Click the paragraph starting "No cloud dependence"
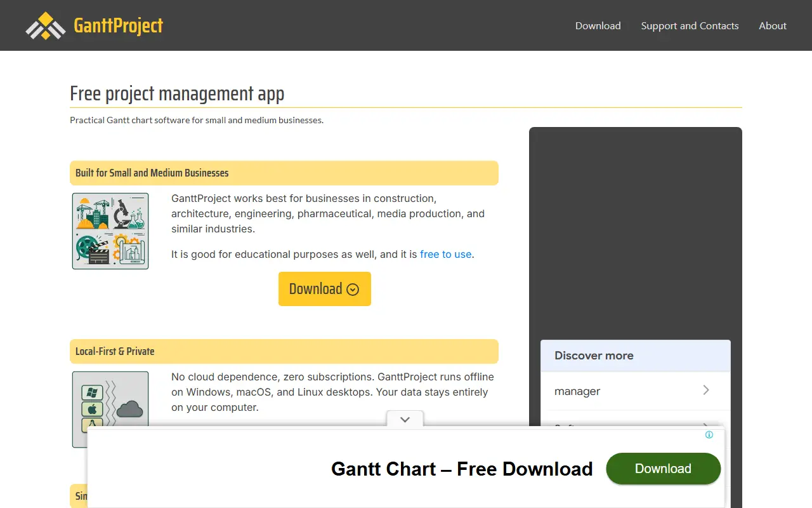 click(x=332, y=392)
